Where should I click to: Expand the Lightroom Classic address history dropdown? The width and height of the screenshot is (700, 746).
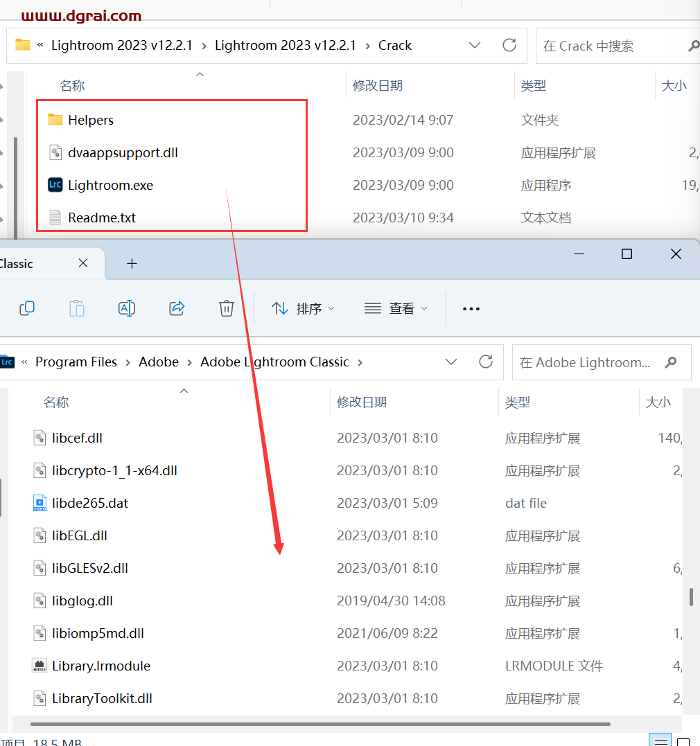point(451,362)
